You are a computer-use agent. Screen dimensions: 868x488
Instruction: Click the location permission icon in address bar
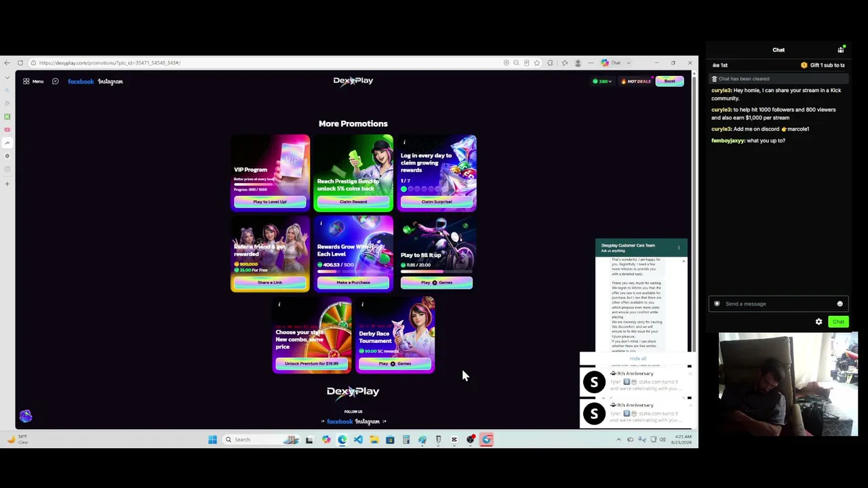506,63
